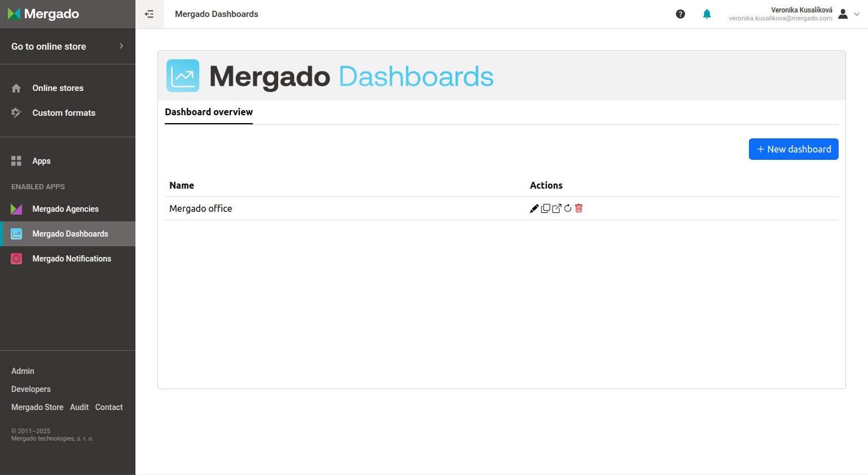Click the Mergado Dashboards app icon in sidebar
Image resolution: width=868 pixels, height=475 pixels.
point(16,234)
